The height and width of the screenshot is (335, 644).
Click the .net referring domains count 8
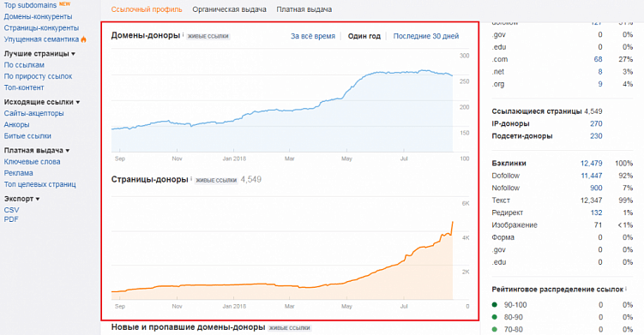(600, 72)
